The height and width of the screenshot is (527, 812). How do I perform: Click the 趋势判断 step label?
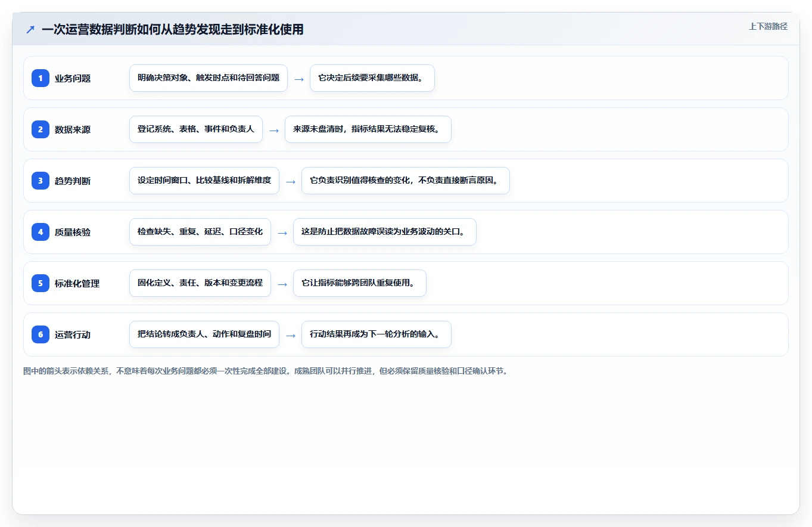pyautogui.click(x=73, y=181)
